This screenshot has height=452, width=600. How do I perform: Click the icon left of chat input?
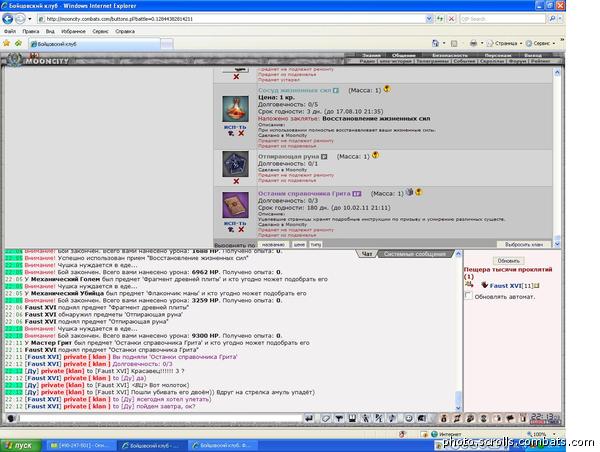[x=11, y=418]
